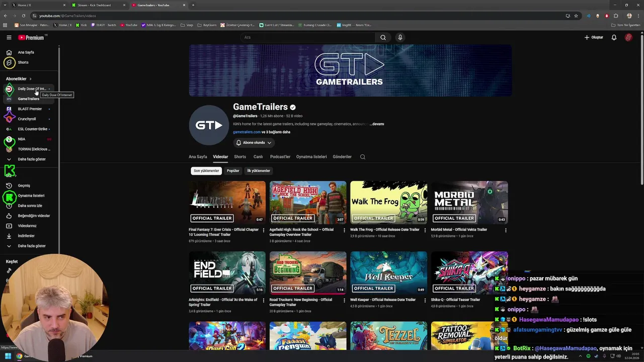
Task: Click the page vertical scrollbar
Action: click(x=641, y=111)
